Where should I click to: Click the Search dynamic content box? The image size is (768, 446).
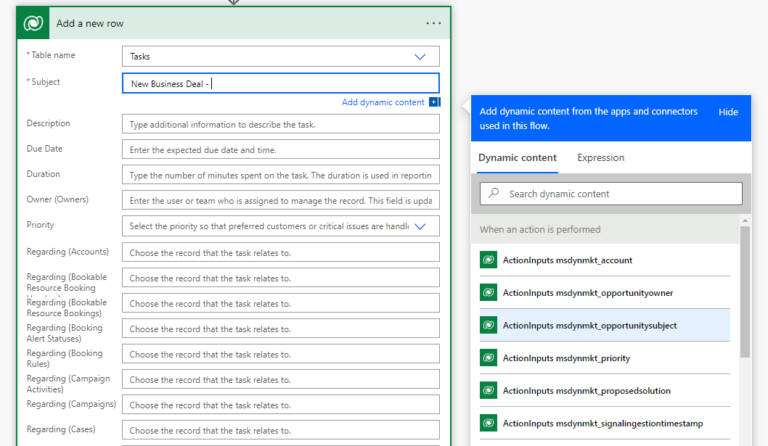click(610, 194)
